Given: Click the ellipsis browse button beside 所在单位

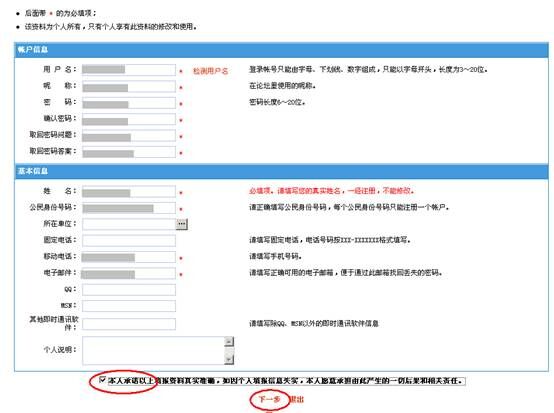Looking at the screenshot, I should pos(182,224).
